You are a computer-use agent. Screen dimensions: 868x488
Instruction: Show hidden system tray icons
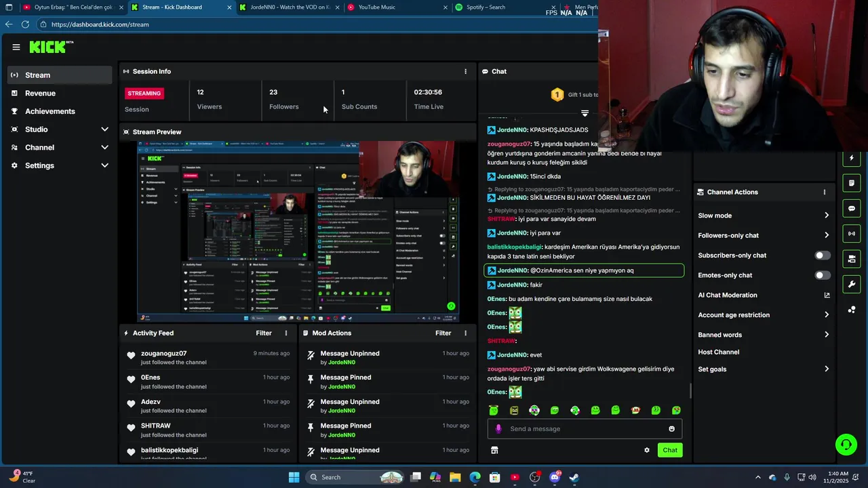(758, 477)
